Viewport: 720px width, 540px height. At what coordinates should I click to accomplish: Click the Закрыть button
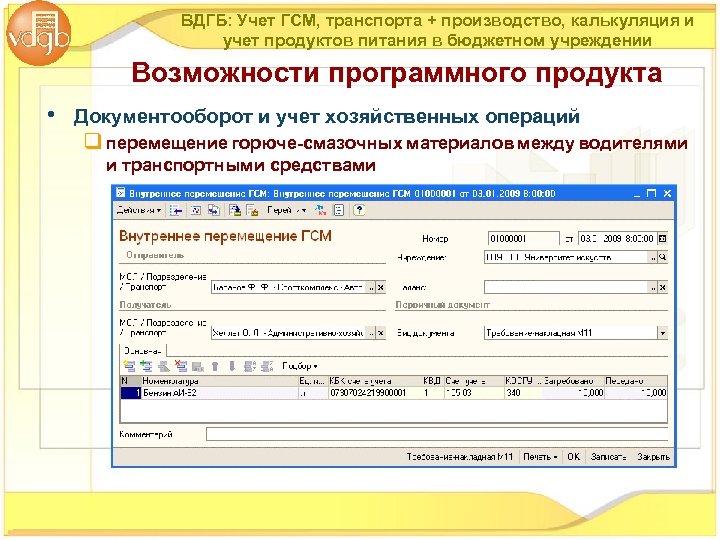pyautogui.click(x=653, y=457)
